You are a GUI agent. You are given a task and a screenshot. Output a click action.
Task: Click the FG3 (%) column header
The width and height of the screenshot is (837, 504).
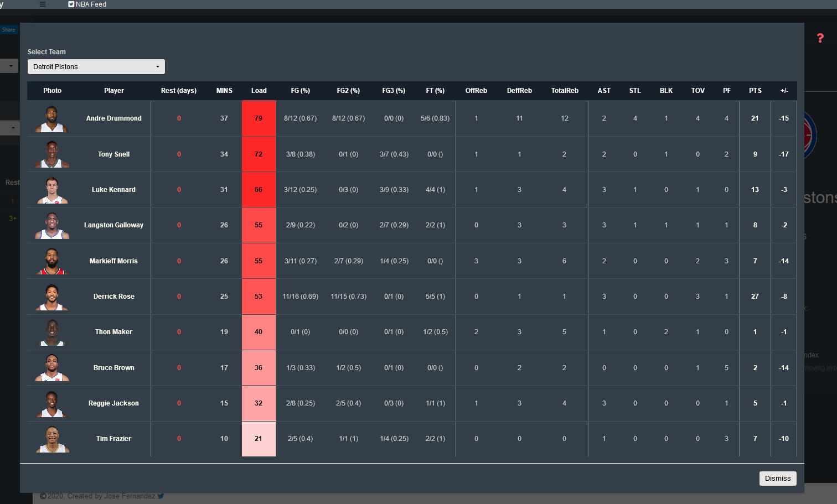point(394,91)
